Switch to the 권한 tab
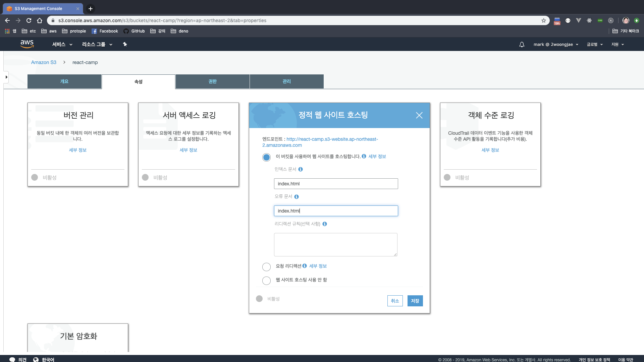644x362 pixels. [212, 81]
